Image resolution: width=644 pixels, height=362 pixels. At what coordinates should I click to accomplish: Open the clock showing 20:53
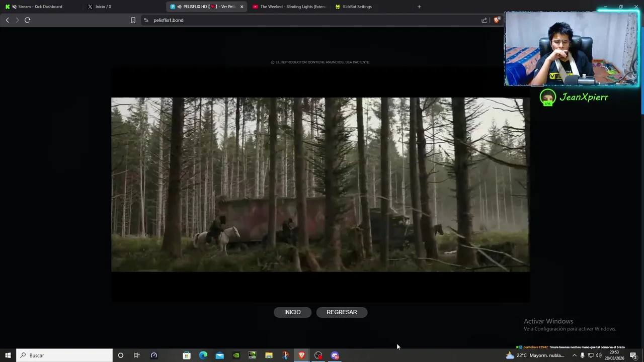[614, 355]
